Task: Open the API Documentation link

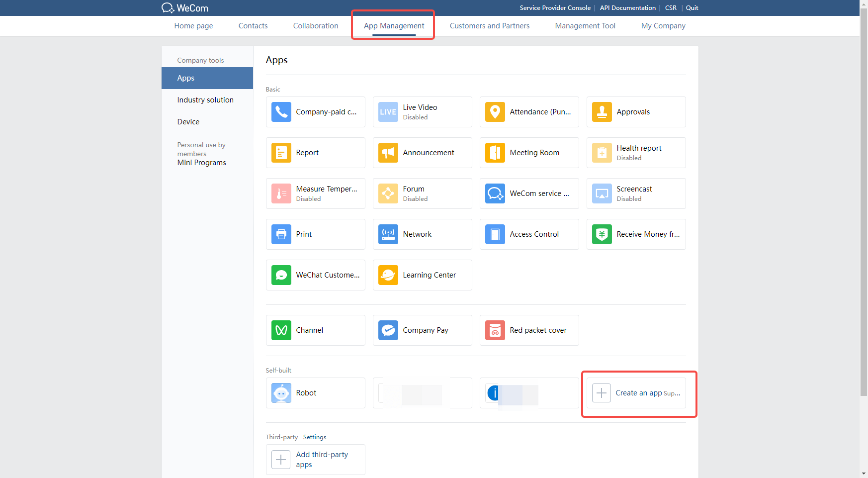Action: (627, 7)
